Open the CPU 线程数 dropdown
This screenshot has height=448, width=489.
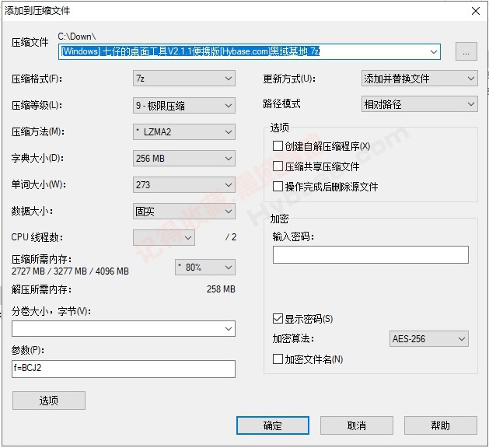[164, 238]
